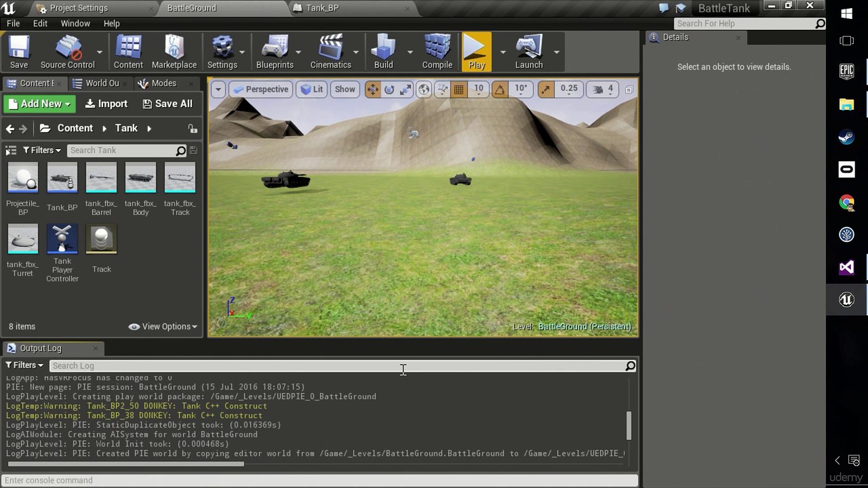Toggle rotation snapping in viewport
Image resolution: width=868 pixels, height=488 pixels.
(x=500, y=89)
